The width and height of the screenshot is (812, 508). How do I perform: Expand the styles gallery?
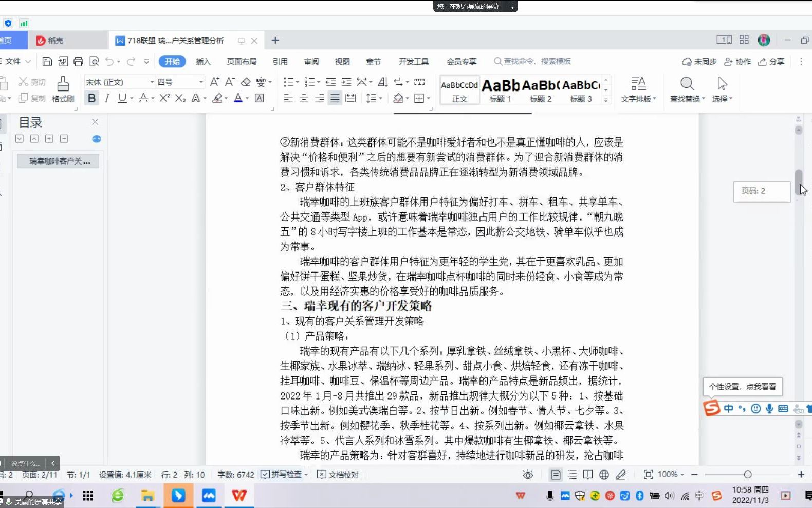(606, 100)
